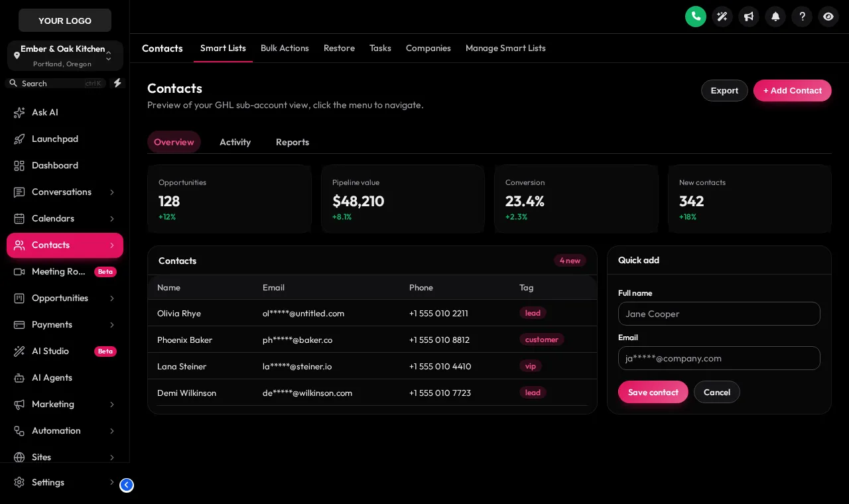Click the vip tag on Lana Steiner
The height and width of the screenshot is (504, 849).
[531, 366]
